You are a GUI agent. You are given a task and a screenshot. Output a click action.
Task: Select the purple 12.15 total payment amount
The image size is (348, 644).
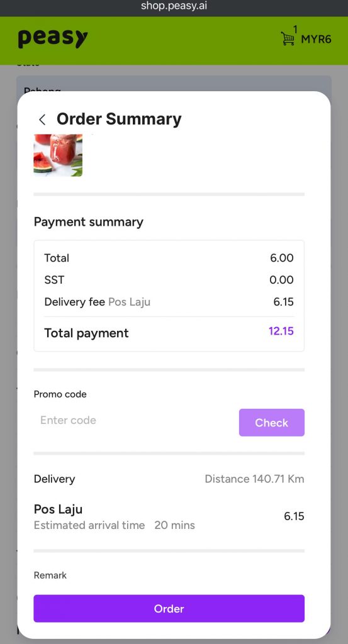pos(281,331)
